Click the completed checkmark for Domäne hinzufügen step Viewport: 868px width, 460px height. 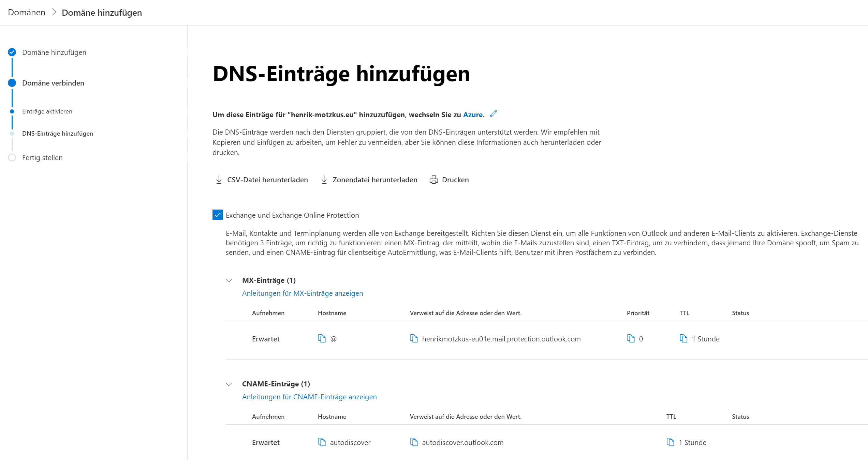coord(12,52)
